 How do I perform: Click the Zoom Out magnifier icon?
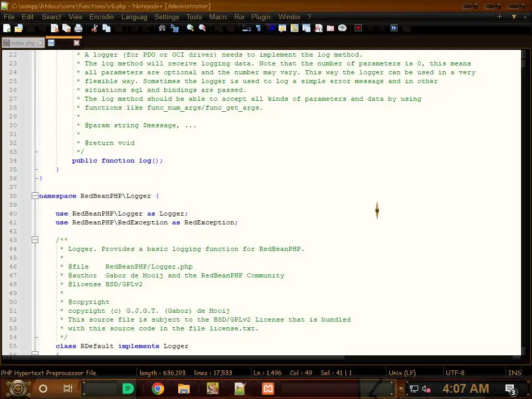(x=203, y=28)
